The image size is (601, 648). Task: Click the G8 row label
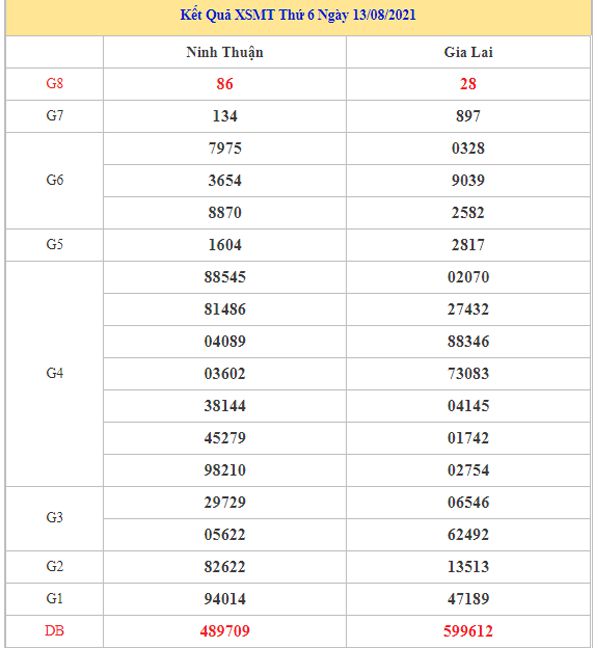55,84
